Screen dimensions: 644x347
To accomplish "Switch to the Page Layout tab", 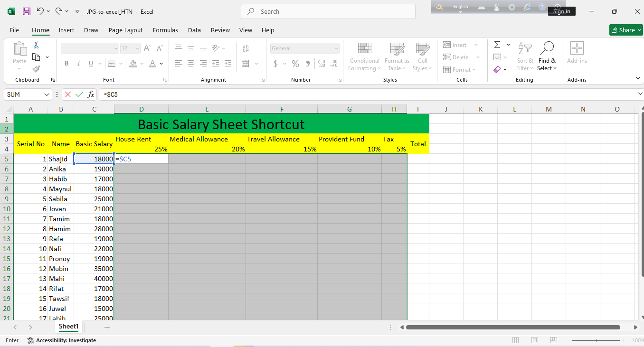I will tap(125, 30).
